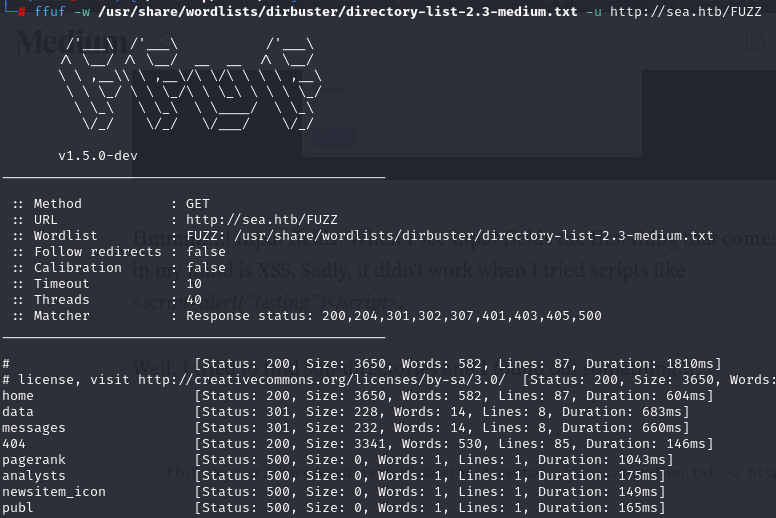Click the red hash prompt symbol
Image resolution: width=776 pixels, height=518 pixels.
point(22,12)
